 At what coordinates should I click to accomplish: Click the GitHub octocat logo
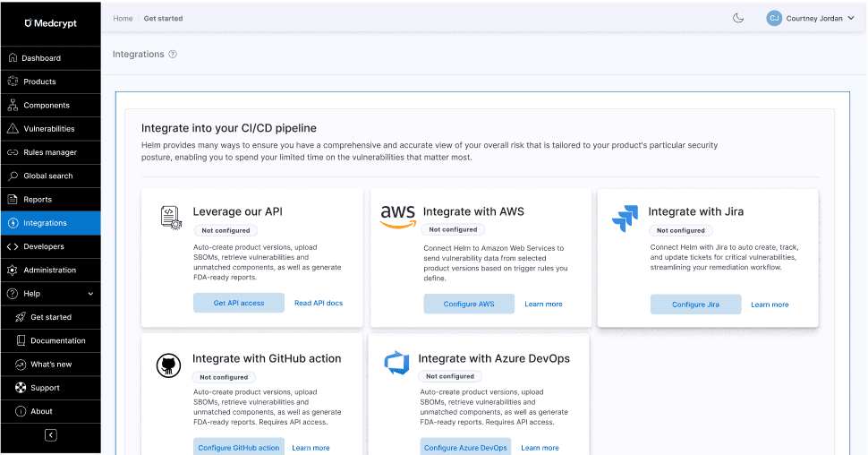168,365
